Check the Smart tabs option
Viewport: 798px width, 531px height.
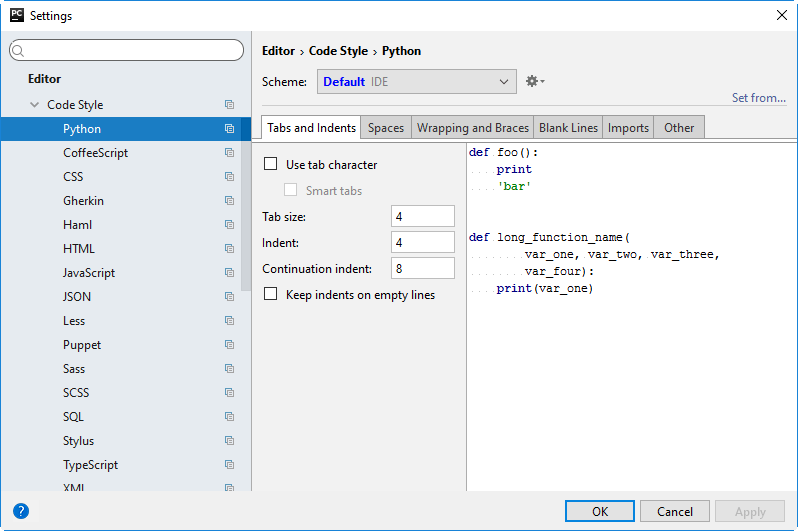pyautogui.click(x=291, y=190)
